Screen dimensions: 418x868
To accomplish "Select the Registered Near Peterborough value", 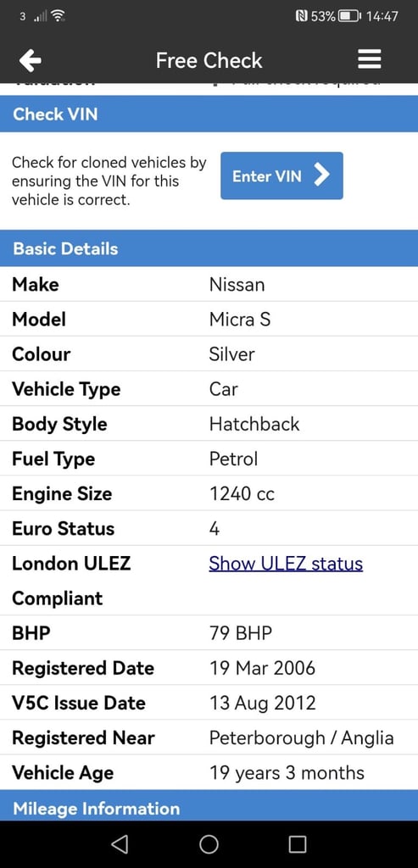I will coord(301,737).
